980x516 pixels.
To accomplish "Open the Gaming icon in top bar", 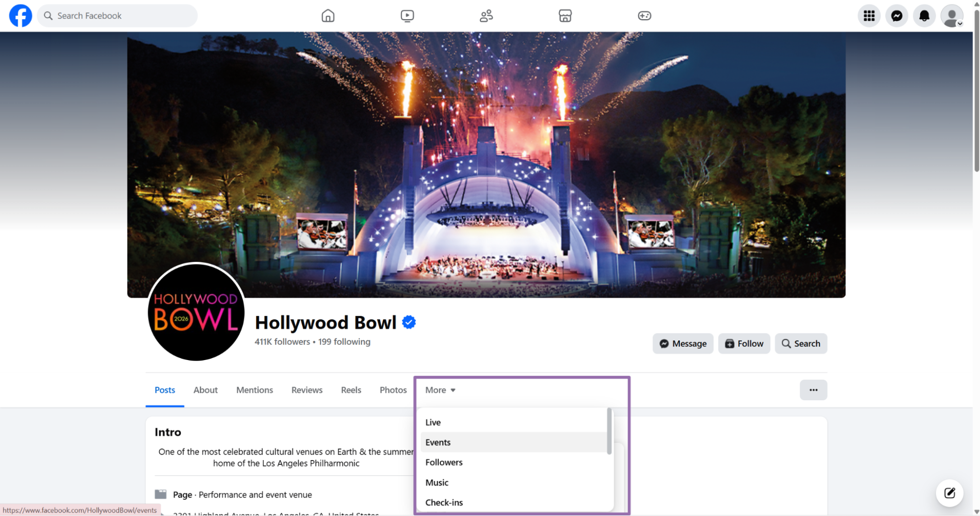I will (644, 16).
